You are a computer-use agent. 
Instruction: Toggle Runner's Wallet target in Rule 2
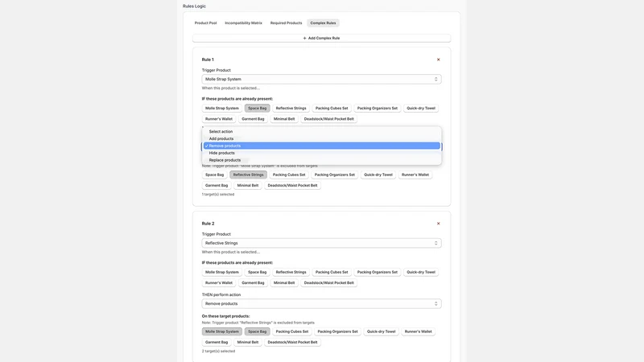click(418, 331)
